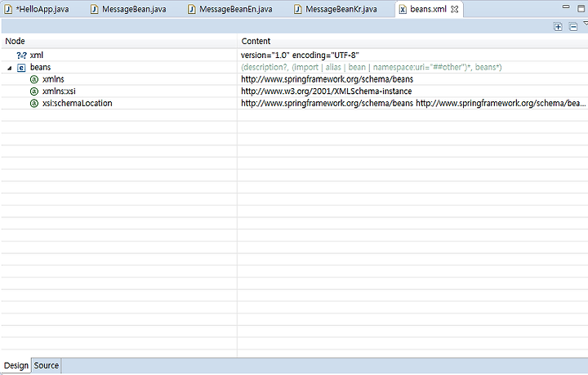The image size is (588, 375).
Task: Collapse the beans node
Action: tap(10, 68)
